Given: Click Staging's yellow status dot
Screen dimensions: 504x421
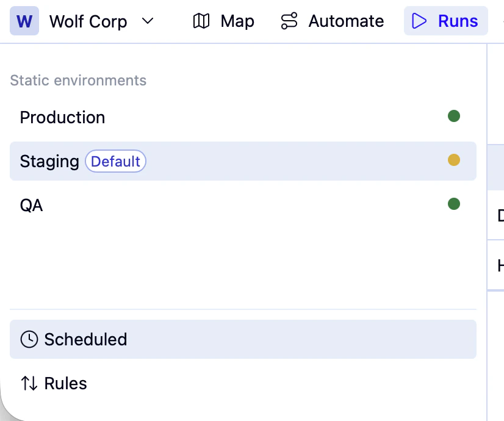Looking at the screenshot, I should click(x=453, y=160).
